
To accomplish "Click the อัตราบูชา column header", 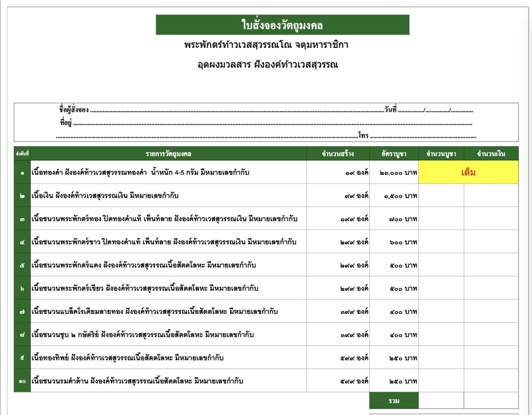I will (x=394, y=154).
